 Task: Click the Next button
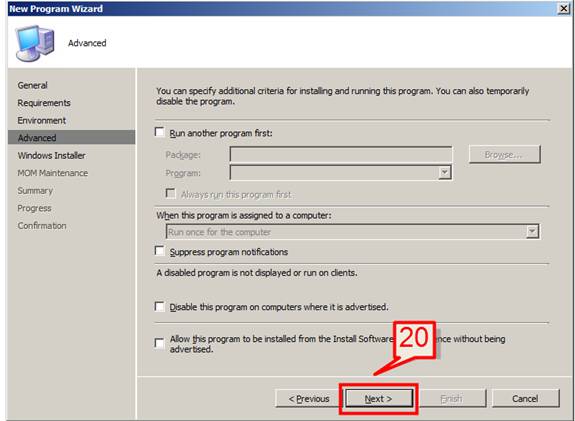pyautogui.click(x=378, y=399)
